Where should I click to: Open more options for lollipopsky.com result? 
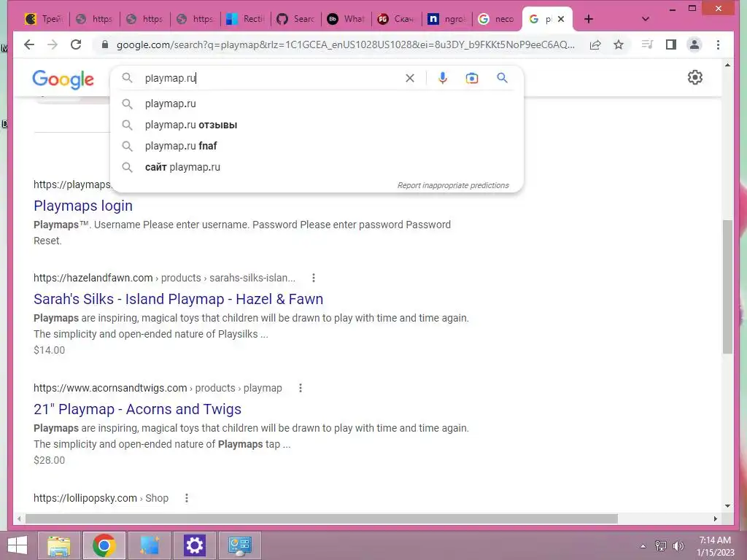click(187, 498)
